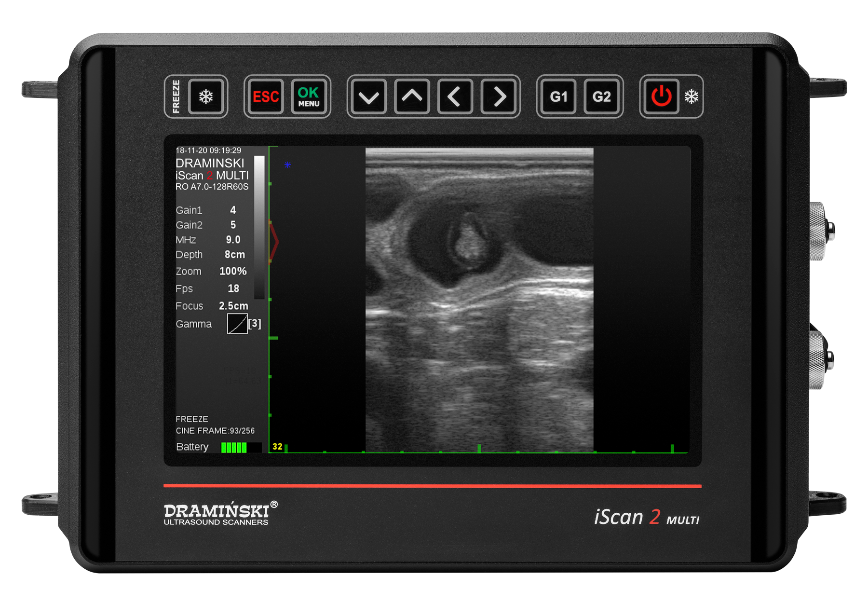Select the G2 gain button
Image resolution: width=868 pixels, height=603 pixels.
[x=601, y=97]
